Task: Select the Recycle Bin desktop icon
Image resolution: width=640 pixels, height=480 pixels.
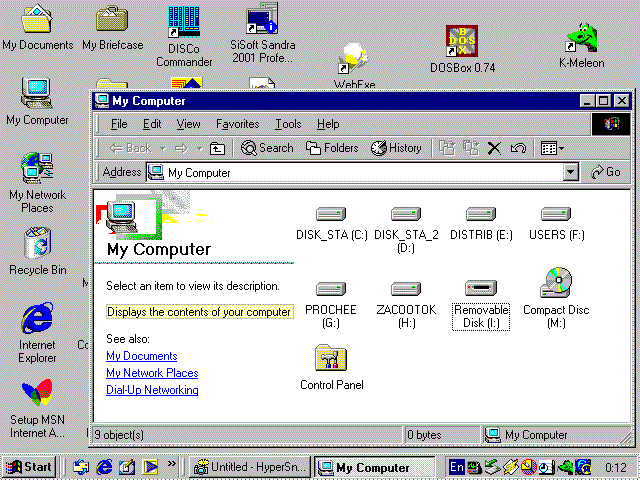Action: (x=37, y=251)
